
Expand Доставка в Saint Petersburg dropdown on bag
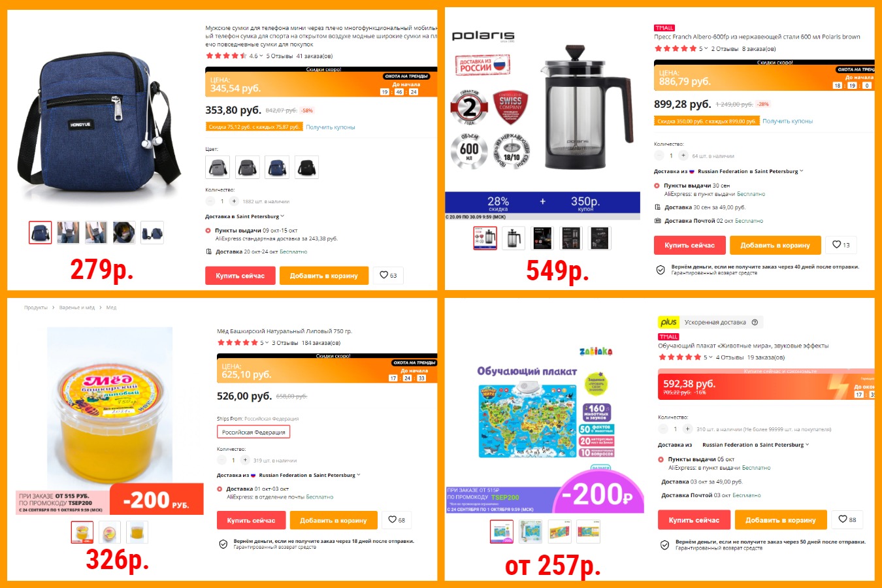pos(245,216)
